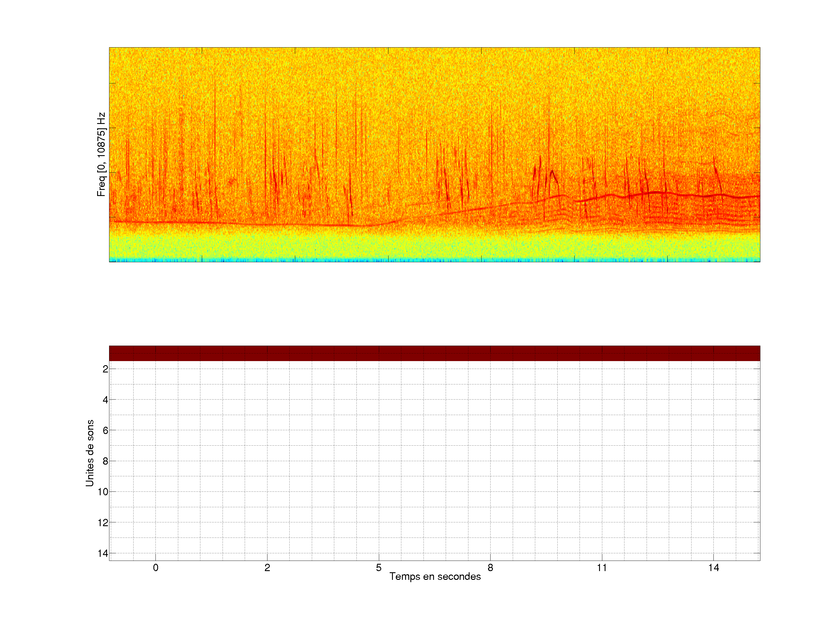Image resolution: width=840 pixels, height=630 pixels.
Task: Click y-axis tick label '10' of lower plot
Action: tap(103, 492)
